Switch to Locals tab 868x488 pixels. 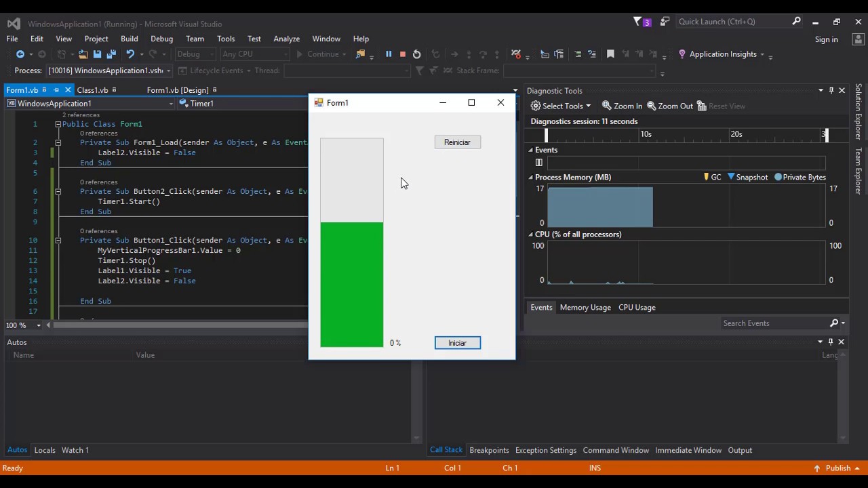tap(45, 450)
